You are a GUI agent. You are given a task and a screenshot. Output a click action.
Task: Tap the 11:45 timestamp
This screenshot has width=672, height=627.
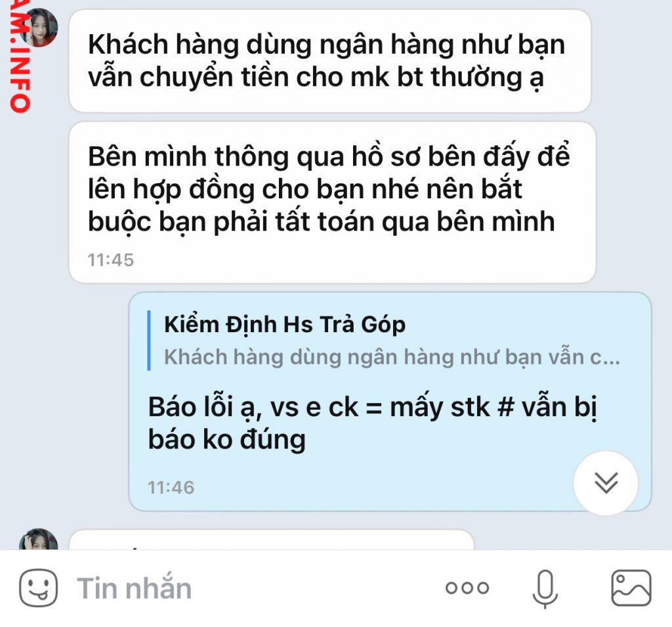110,260
